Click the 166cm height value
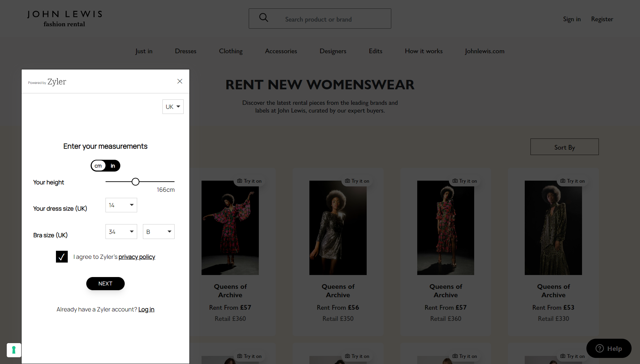This screenshot has width=640, height=364. pyautogui.click(x=165, y=190)
